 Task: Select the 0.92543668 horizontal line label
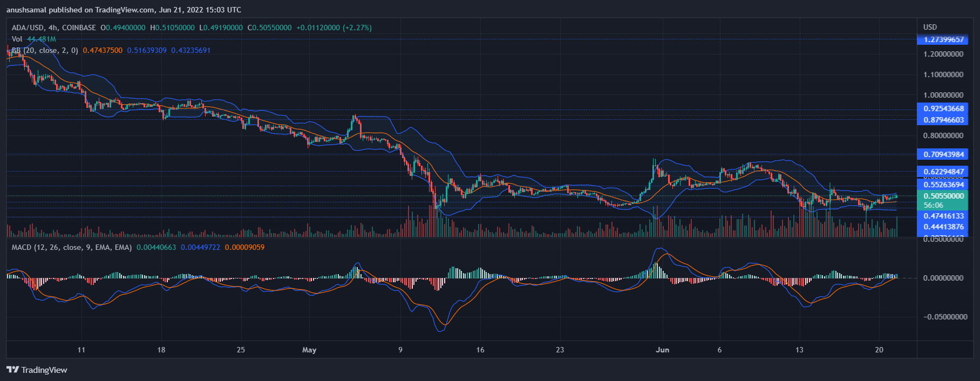coord(943,108)
